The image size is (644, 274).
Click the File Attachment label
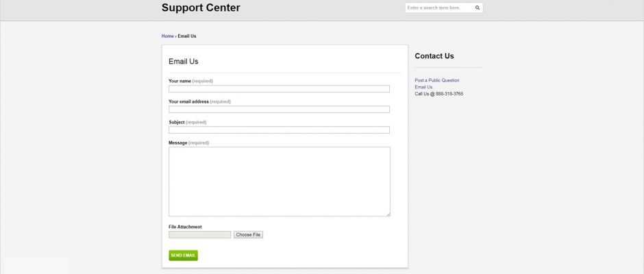(185, 227)
